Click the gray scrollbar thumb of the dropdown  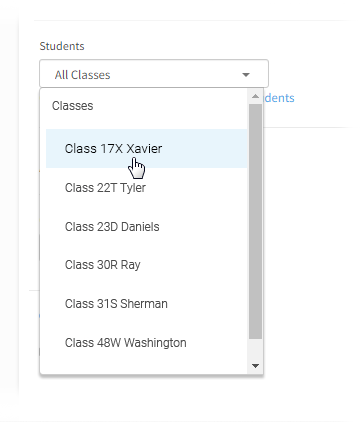(256, 221)
